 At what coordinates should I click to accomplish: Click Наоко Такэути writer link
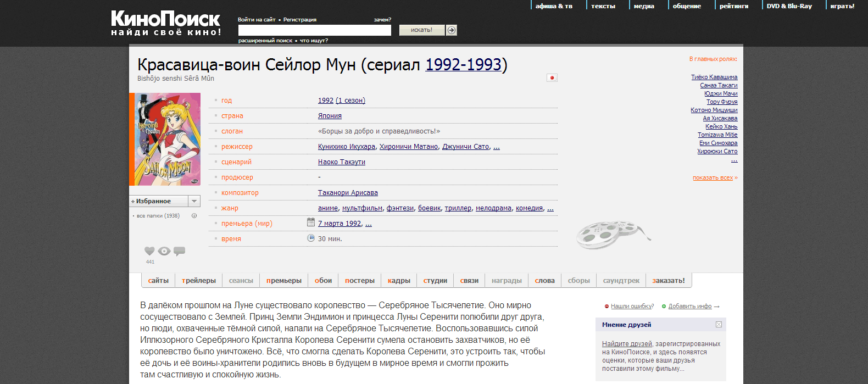click(x=342, y=162)
